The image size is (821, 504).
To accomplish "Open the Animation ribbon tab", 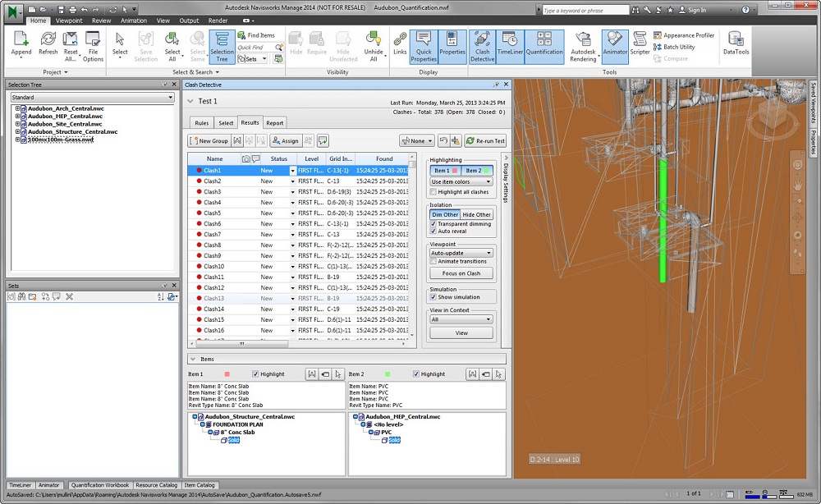I will (x=134, y=21).
